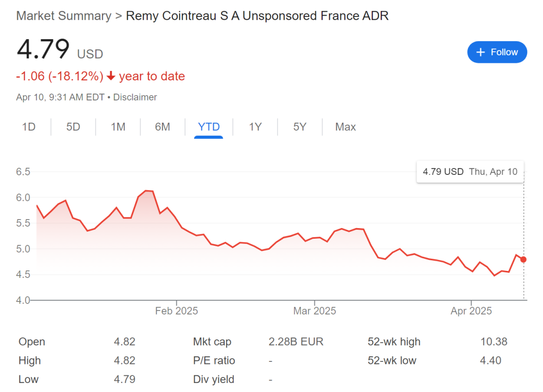
Task: Click the Feb 2025 axis label
Action: point(176,311)
